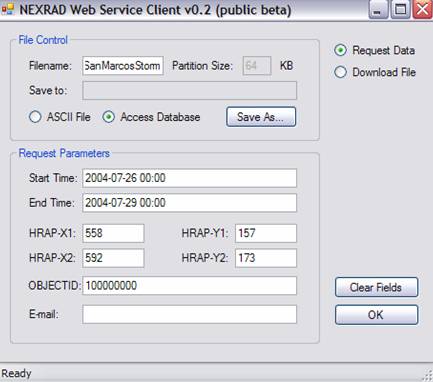Click the Filename: label
Screen dimensions: 433x382
[x=50, y=66]
